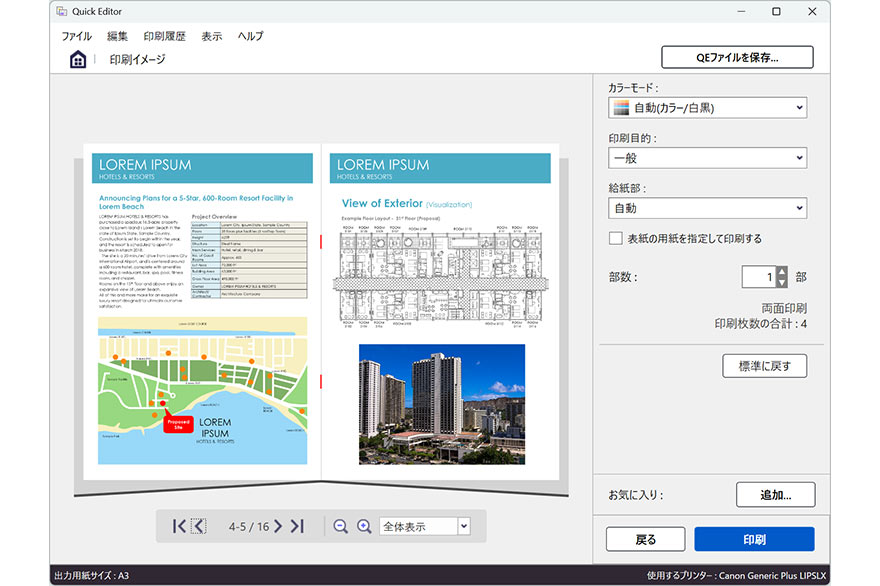Click color mode icon in カラーモード dropdown

coord(621,108)
